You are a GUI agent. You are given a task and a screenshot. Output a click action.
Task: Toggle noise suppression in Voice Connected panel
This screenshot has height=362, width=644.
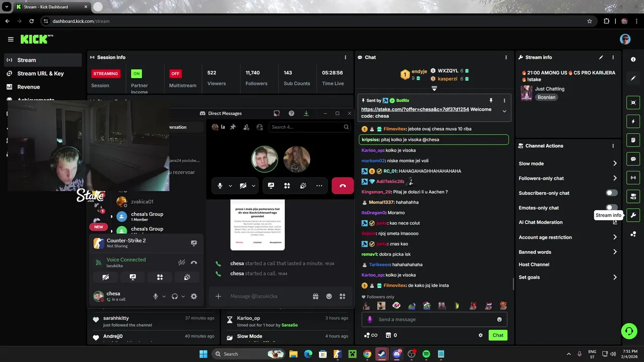point(182,262)
